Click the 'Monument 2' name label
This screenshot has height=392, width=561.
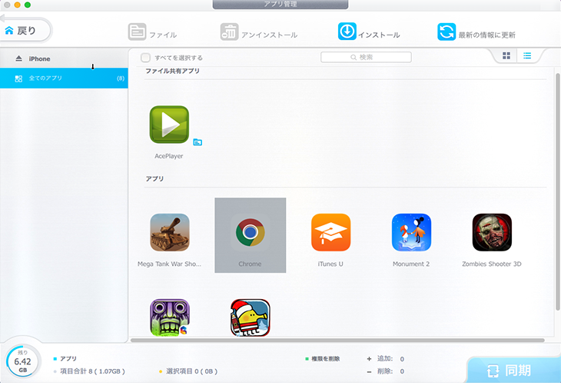pos(411,264)
